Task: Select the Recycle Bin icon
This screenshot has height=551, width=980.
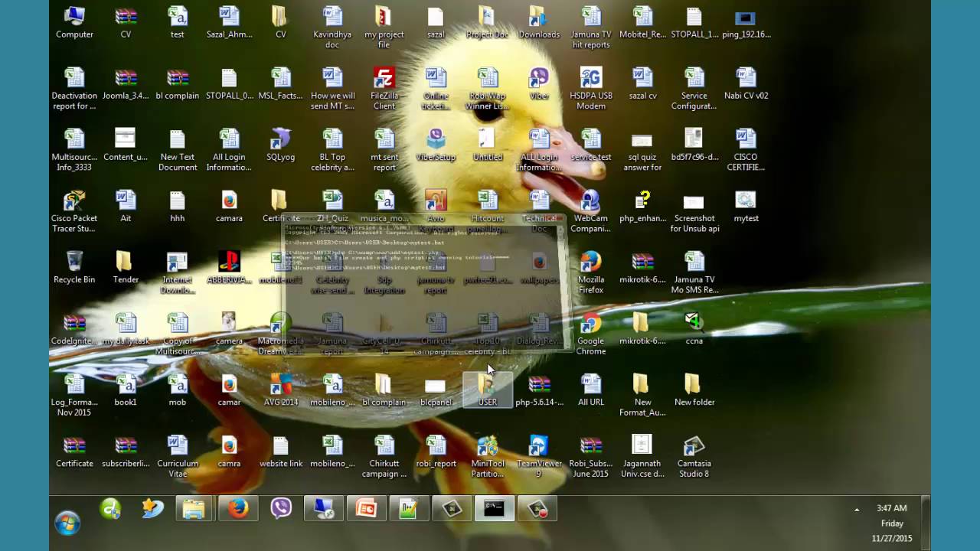Action: 74,267
